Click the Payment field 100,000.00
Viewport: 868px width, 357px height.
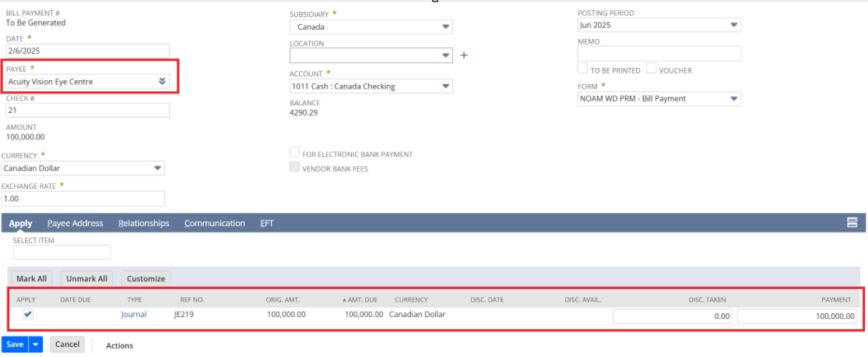[x=797, y=316]
